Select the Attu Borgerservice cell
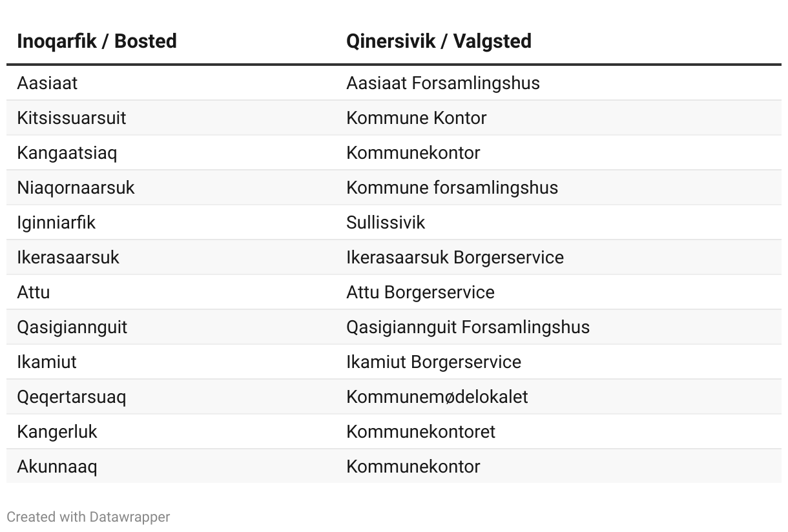This screenshot has height=532, width=788. 420,292
